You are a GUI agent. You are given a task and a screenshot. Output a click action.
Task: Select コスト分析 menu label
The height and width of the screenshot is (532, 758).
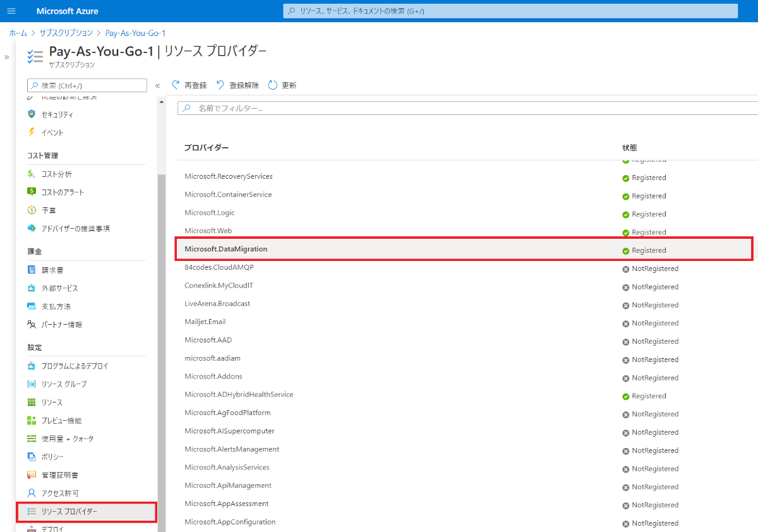(57, 174)
